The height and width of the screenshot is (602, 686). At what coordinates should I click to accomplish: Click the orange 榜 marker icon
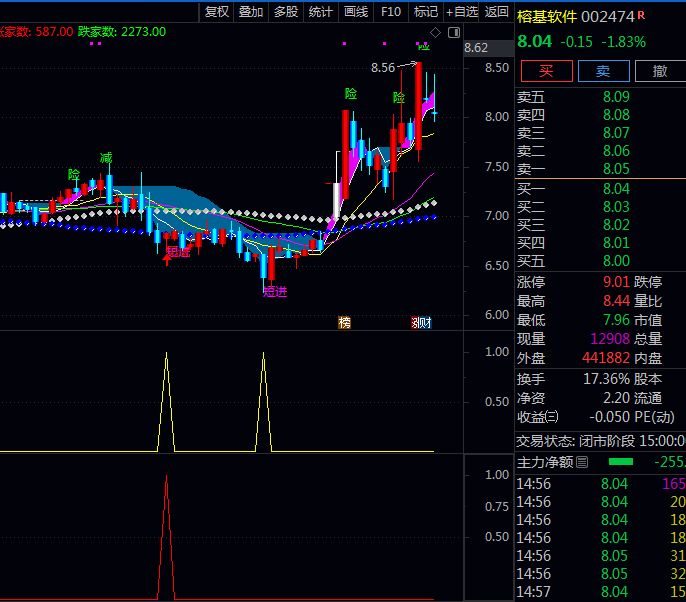point(345,322)
